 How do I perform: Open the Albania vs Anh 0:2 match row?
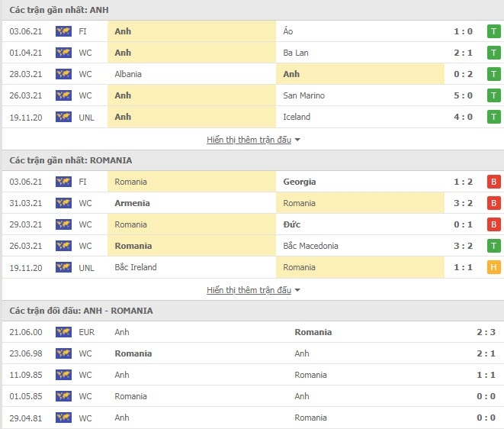point(252,74)
